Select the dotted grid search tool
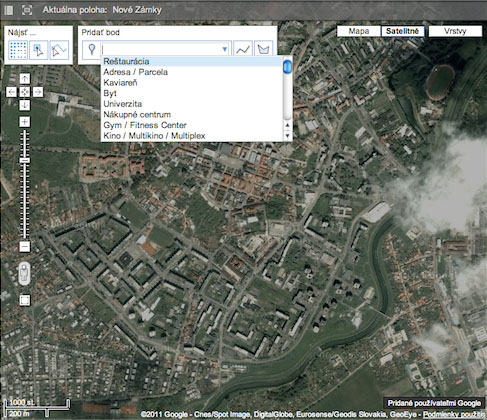Screen dimensions: 487x420 pyautogui.click(x=18, y=50)
